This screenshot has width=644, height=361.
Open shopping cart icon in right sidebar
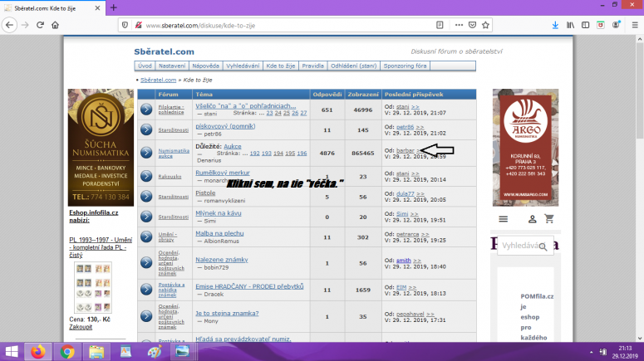pos(549,218)
